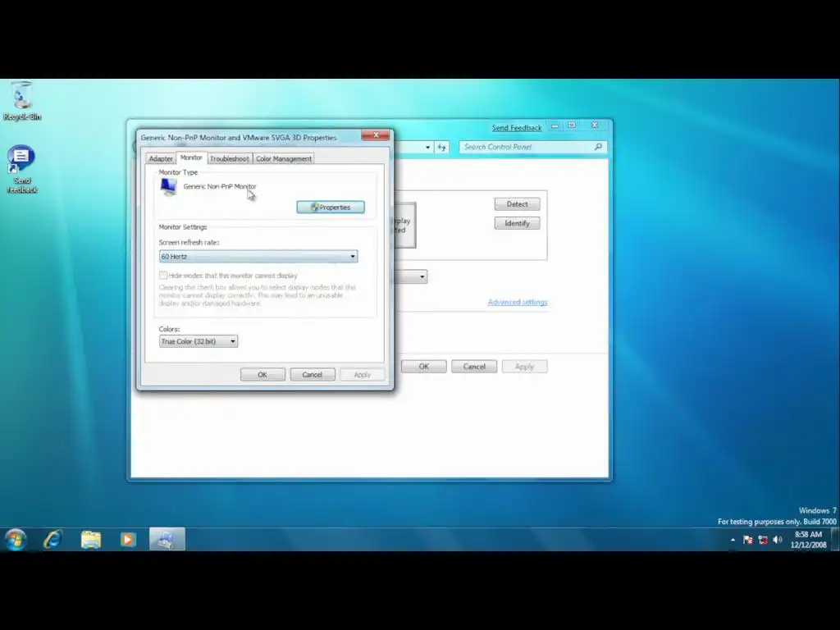Launch Windows Media Player from taskbar
Viewport: 840px width, 630px height.
click(x=128, y=540)
